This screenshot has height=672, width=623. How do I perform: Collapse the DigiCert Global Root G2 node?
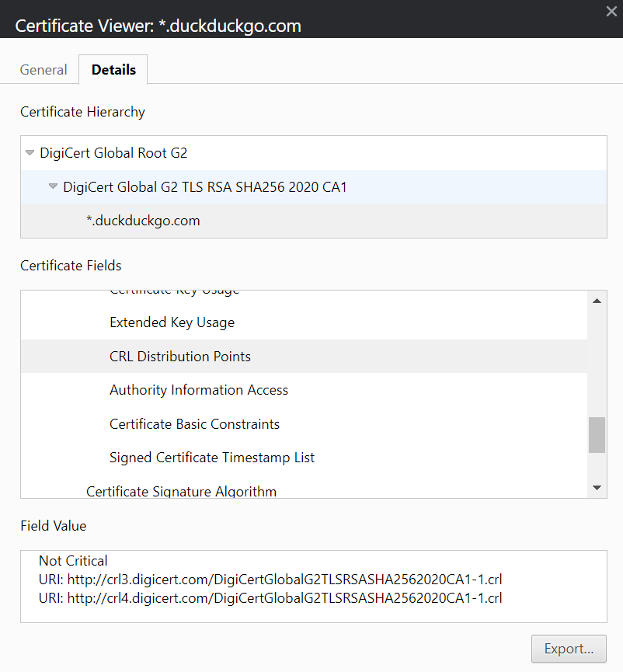tap(30, 153)
